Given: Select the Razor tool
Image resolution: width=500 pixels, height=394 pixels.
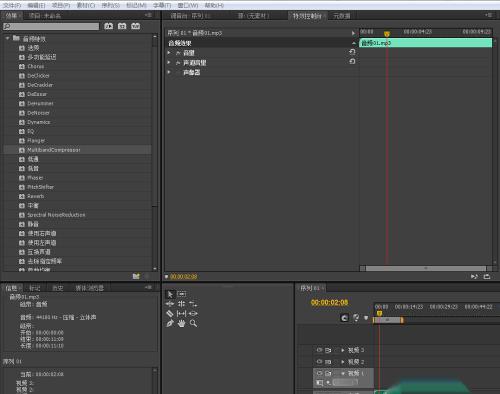Looking at the screenshot, I should click(x=170, y=313).
